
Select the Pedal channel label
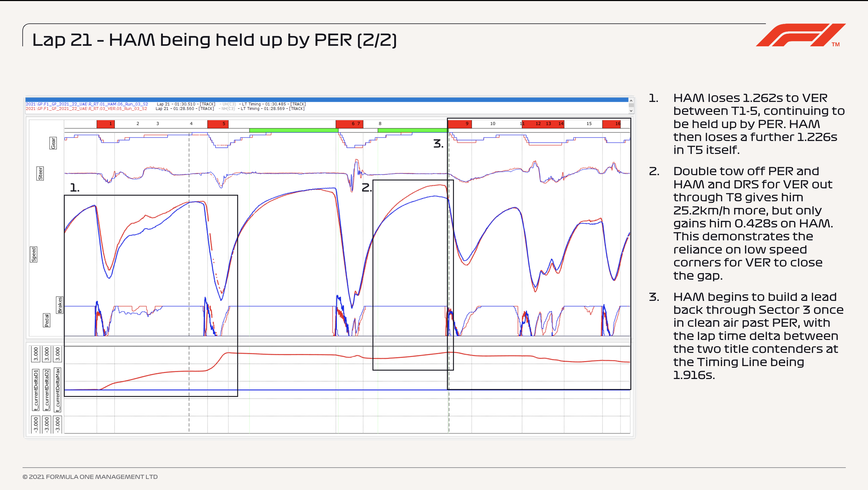47,320
